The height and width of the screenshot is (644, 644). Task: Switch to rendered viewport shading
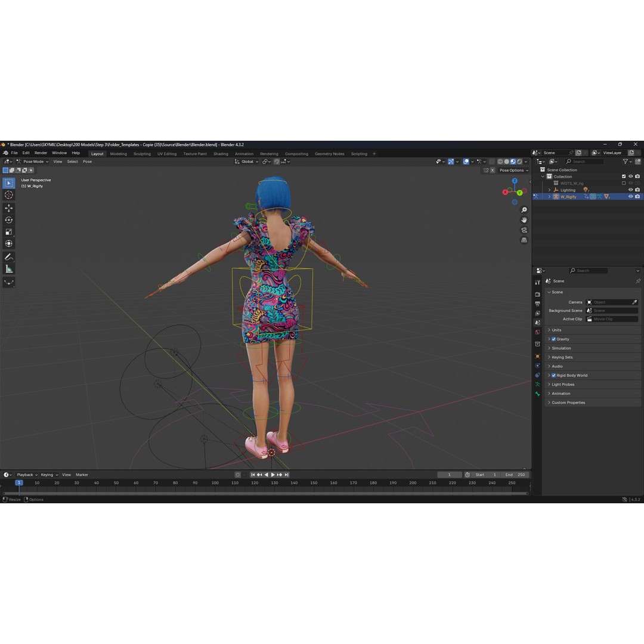point(519,162)
